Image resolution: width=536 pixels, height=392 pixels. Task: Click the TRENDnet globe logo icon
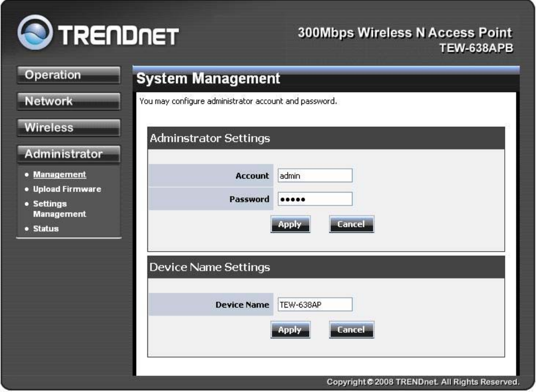[x=35, y=32]
